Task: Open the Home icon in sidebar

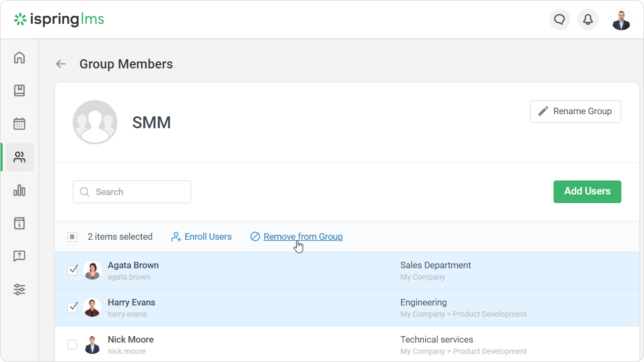Action: point(19,58)
